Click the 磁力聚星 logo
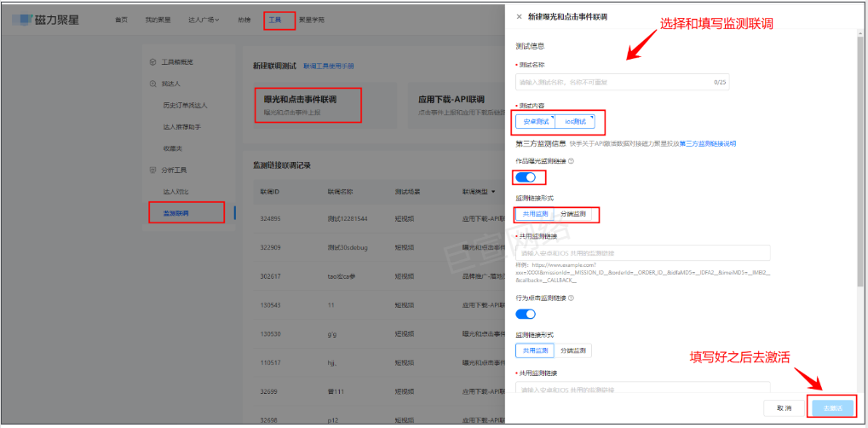868x428 pixels. click(47, 20)
